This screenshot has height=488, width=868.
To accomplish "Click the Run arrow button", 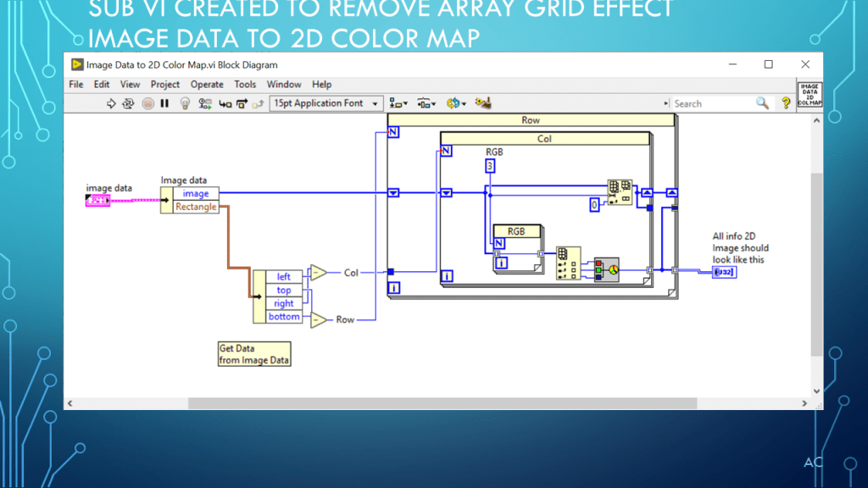I will [111, 103].
